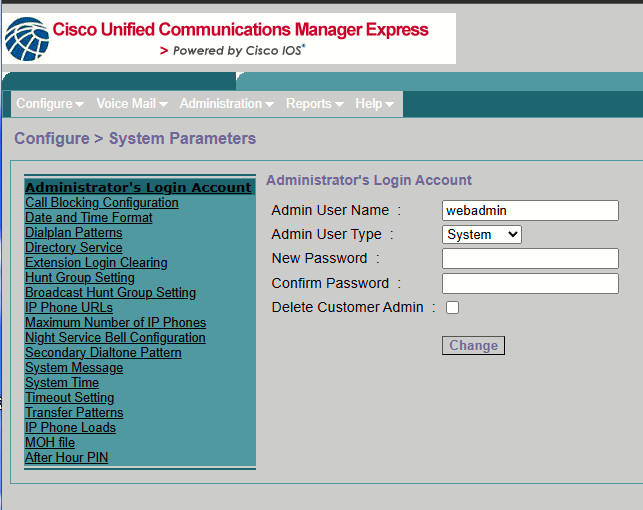Go to IP Phone URLs

coord(69,307)
